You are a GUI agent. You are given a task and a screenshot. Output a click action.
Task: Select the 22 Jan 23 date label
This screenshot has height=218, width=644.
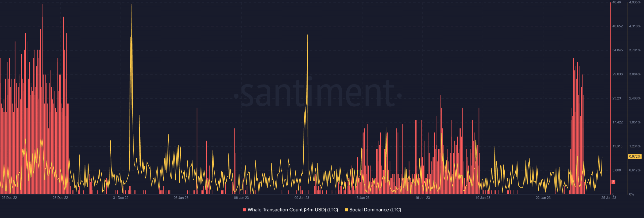pyautogui.click(x=543, y=198)
